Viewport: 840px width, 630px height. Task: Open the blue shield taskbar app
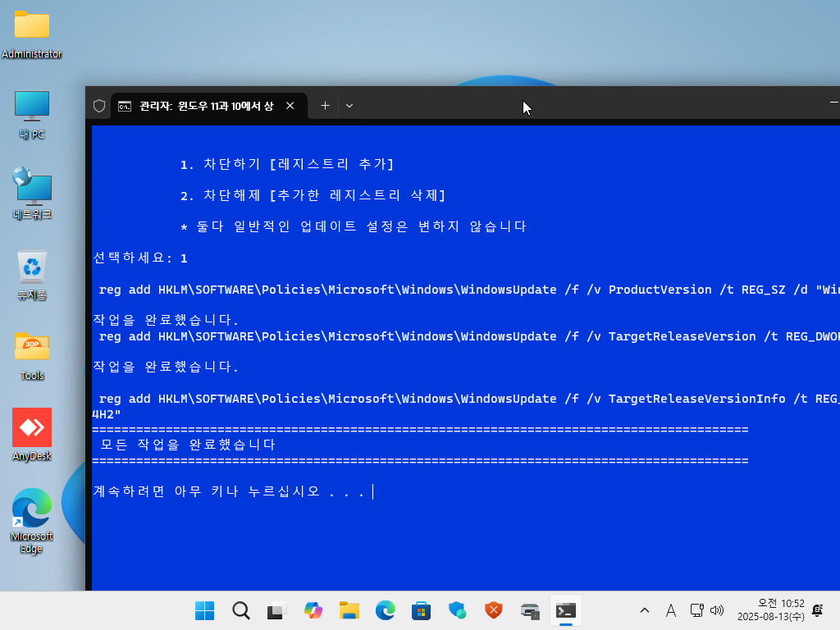click(x=458, y=610)
